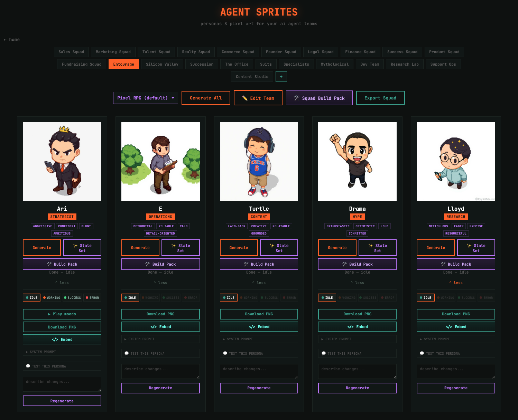Select the Founder Squad tab

pos(281,52)
